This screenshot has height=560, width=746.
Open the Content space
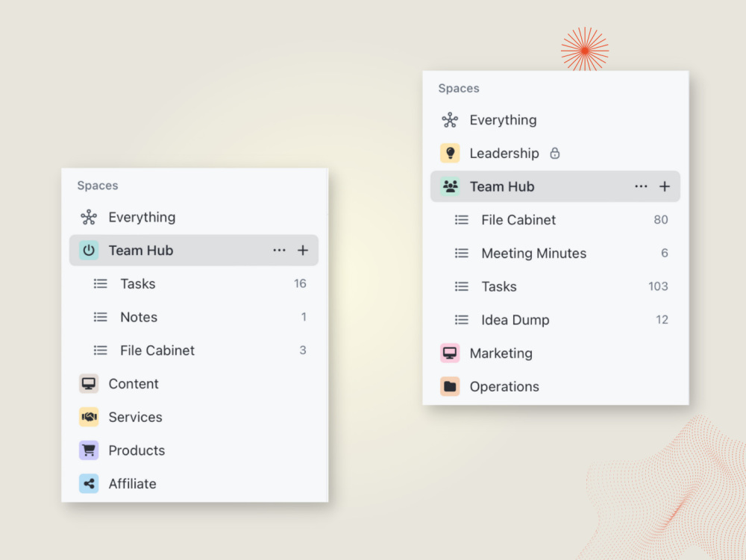tap(134, 383)
